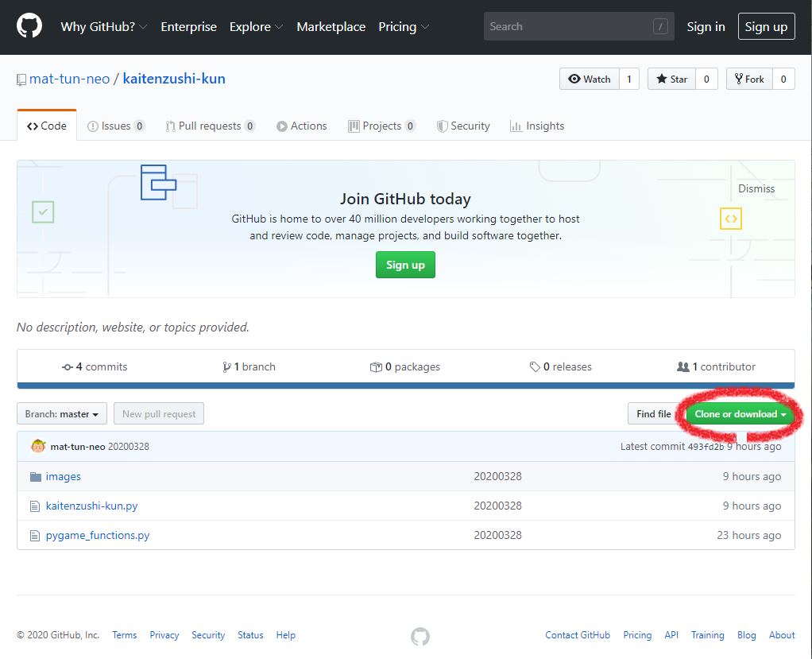View the 1 branch list
This screenshot has width=812, height=659.
tap(249, 366)
